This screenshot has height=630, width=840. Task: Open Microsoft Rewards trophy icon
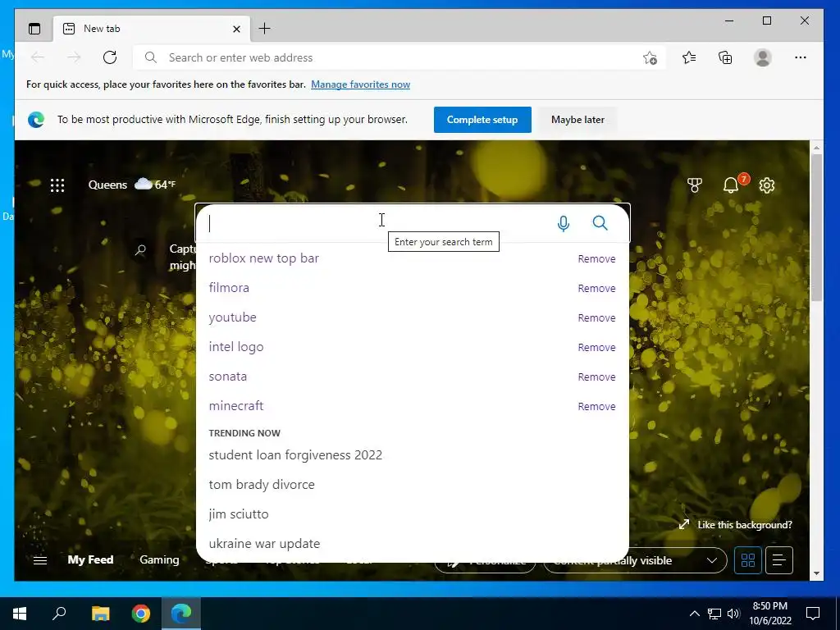(x=694, y=185)
